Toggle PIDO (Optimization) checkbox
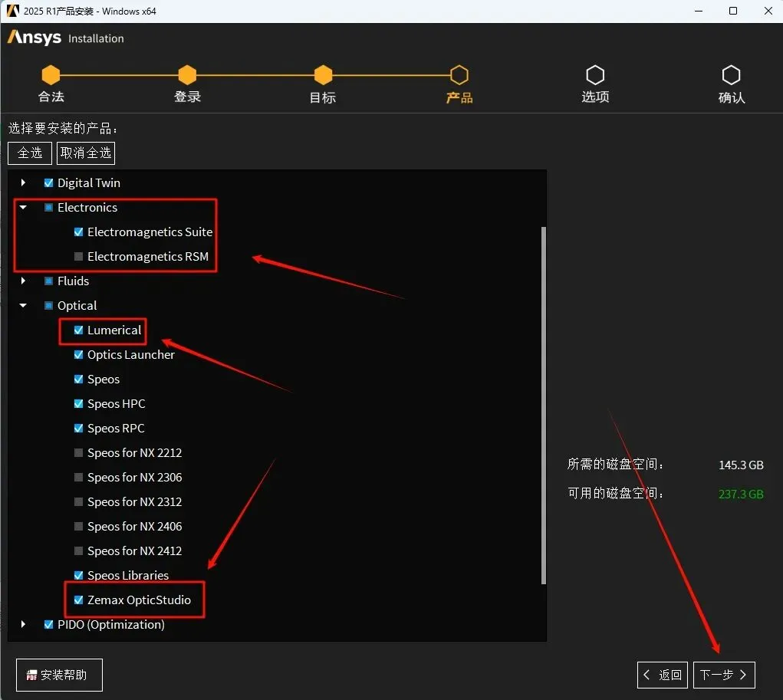The image size is (783, 700). click(48, 624)
